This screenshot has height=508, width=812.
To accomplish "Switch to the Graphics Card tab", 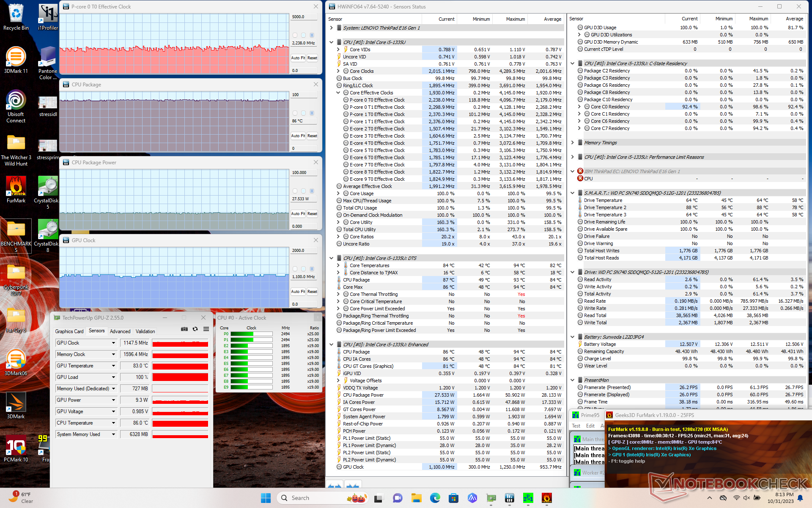I will point(69,331).
